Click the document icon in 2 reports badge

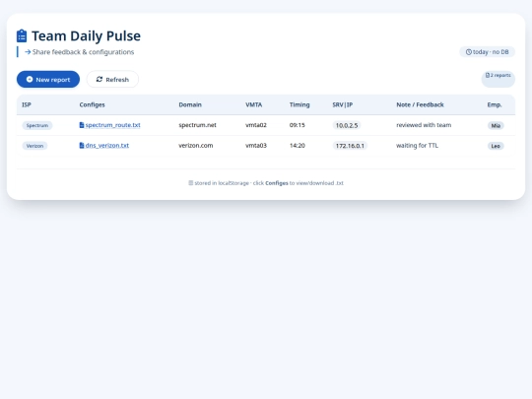pos(488,75)
